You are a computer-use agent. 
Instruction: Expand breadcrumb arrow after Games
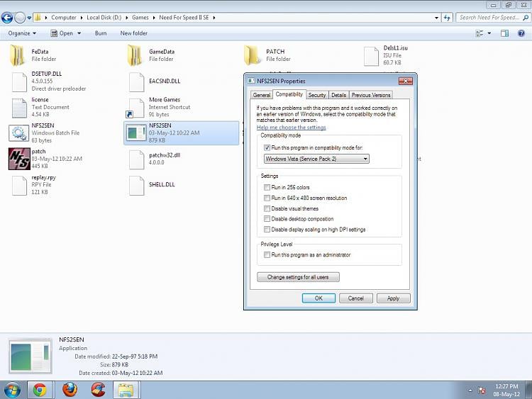154,17
